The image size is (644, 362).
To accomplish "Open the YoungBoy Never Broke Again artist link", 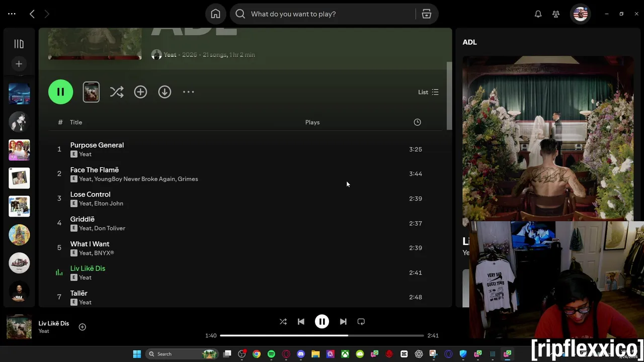I will click(135, 179).
